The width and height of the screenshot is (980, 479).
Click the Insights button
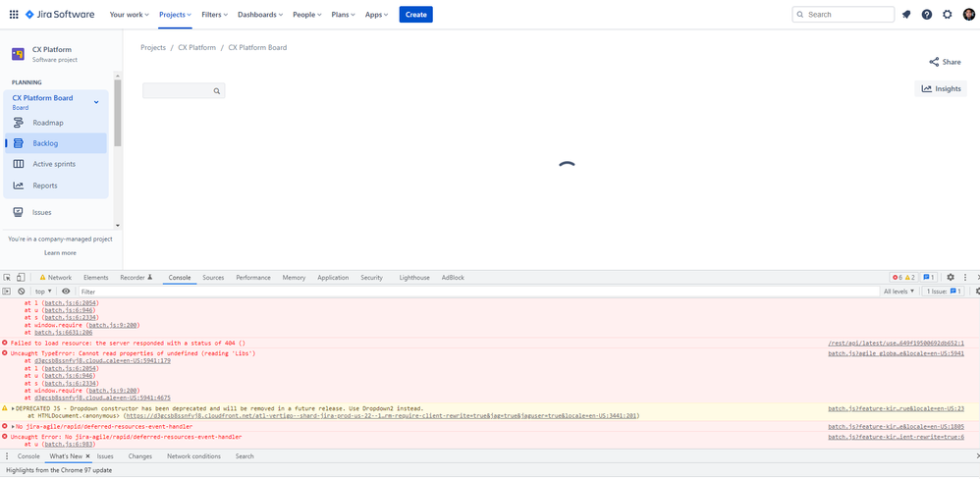941,88
